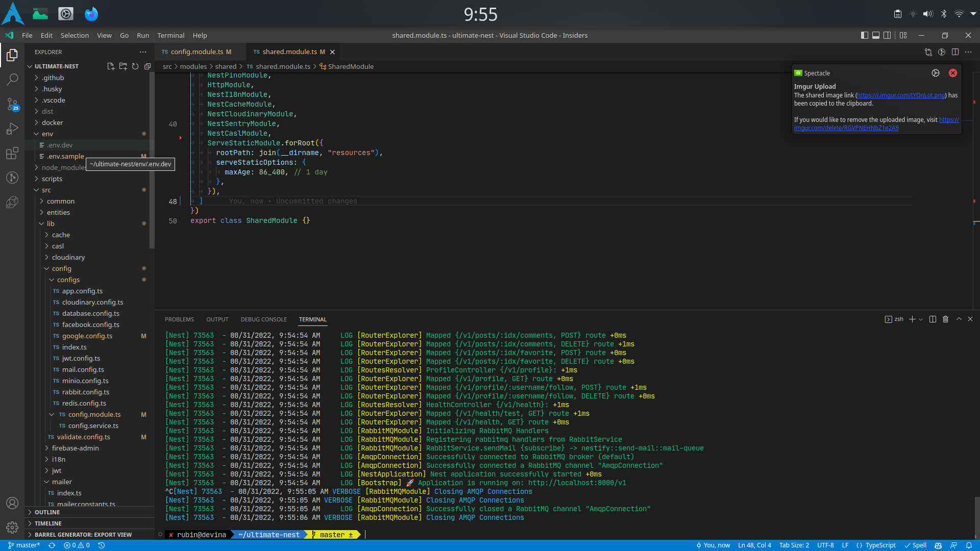Open the imgur delete link in notification
Viewport: 980px width, 551px height.
tap(846, 128)
